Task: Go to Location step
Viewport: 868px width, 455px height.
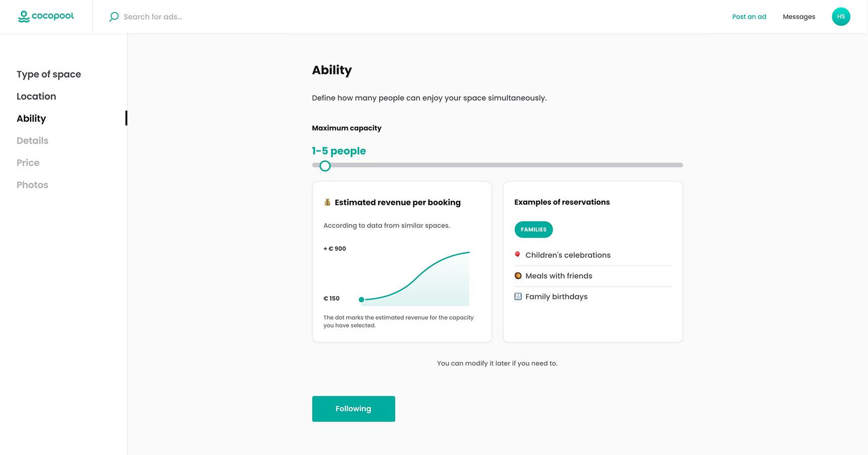Action: tap(36, 96)
